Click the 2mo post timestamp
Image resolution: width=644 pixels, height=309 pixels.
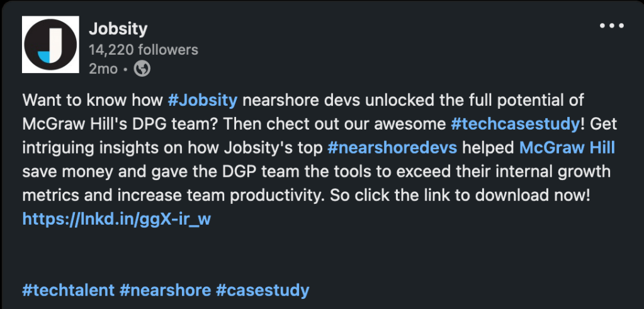103,69
